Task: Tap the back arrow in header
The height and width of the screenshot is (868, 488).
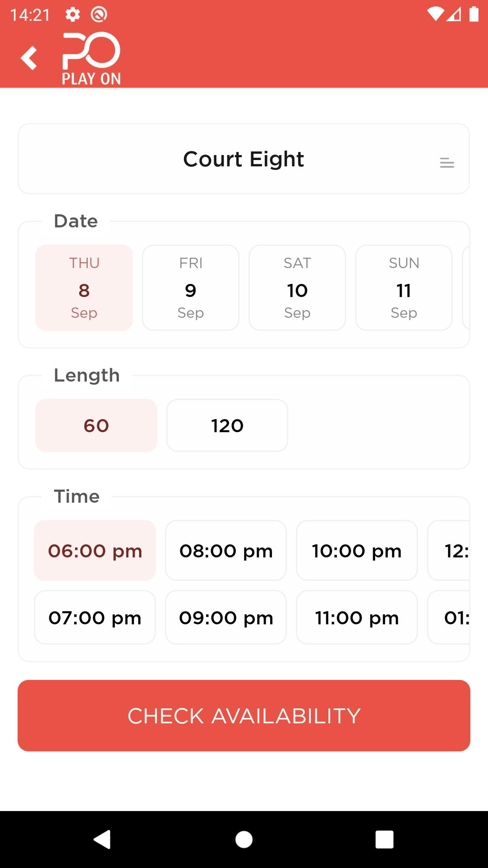Action: pos(28,58)
